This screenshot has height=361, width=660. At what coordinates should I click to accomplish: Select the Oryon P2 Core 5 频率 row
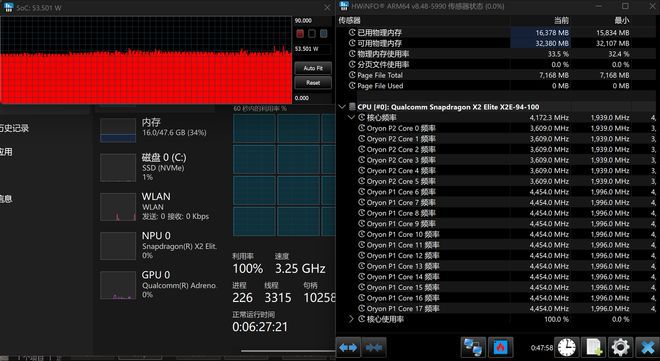(497, 181)
